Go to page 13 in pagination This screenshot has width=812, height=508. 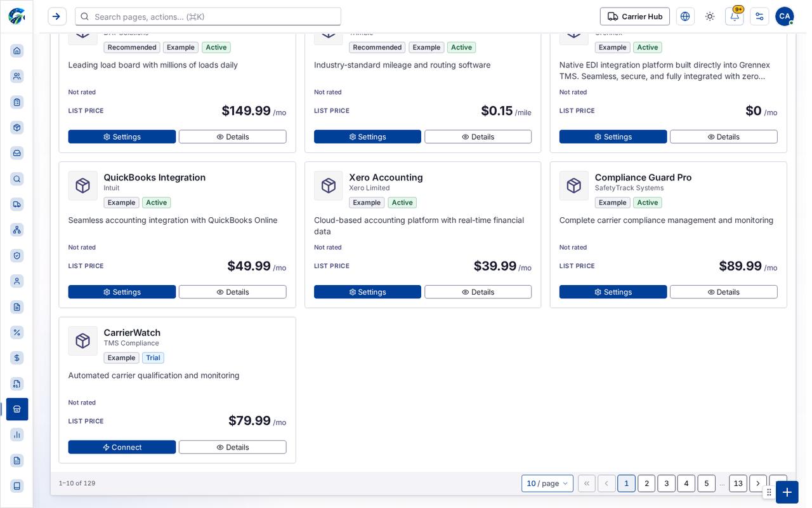pos(738,483)
